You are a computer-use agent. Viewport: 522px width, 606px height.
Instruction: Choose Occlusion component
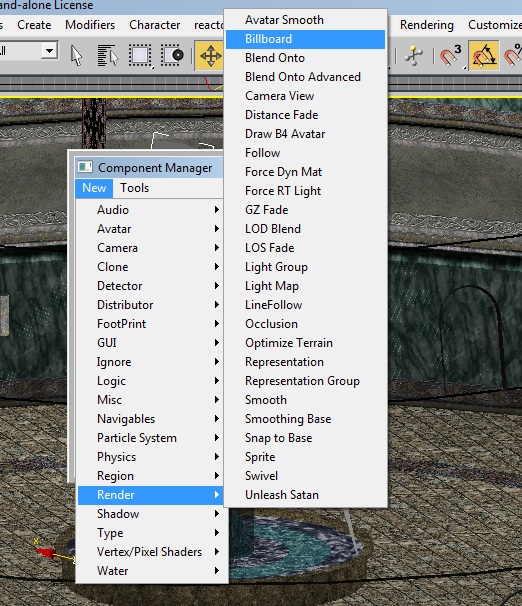(x=305, y=324)
